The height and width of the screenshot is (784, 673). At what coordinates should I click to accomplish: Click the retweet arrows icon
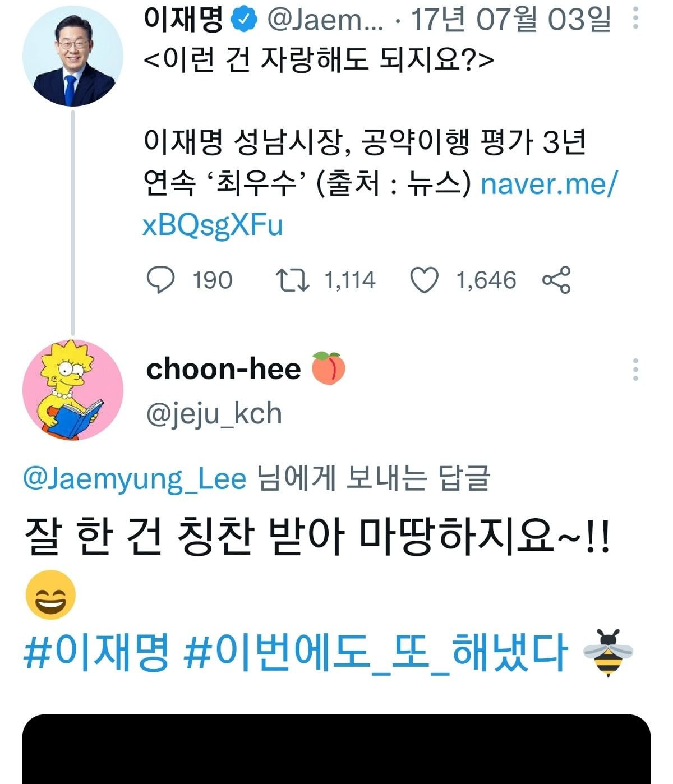tap(292, 280)
